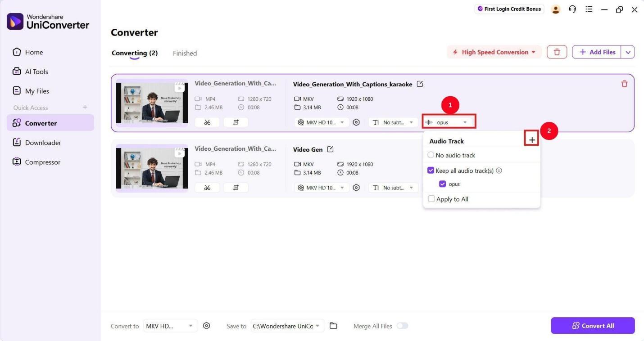The image size is (644, 341).
Task: Toggle the Merge All Files switch
Action: [x=402, y=325]
